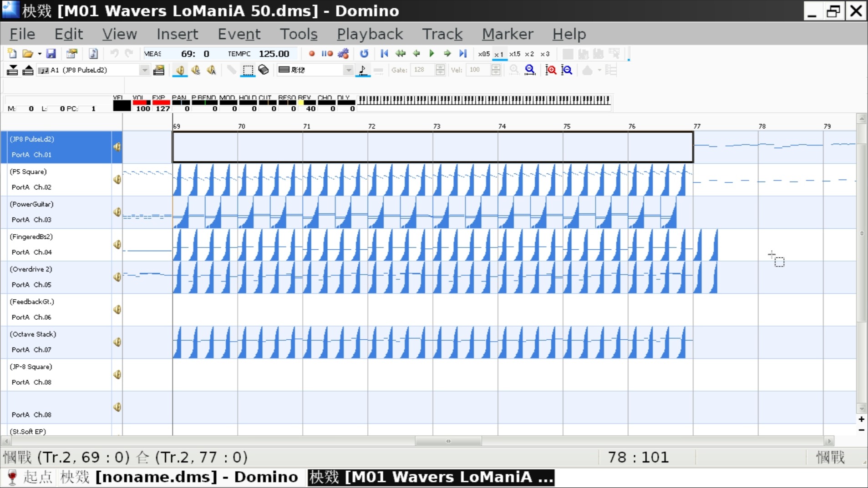
Task: Mute the FingeredBs2 track speaker
Action: [117, 245]
